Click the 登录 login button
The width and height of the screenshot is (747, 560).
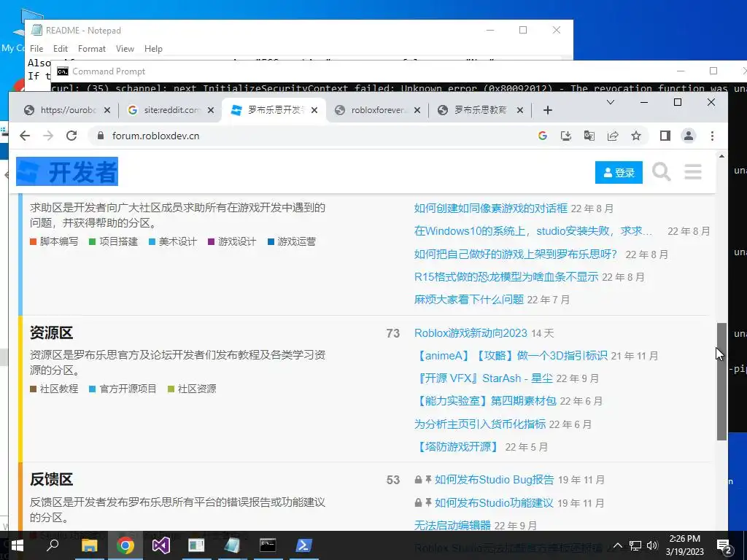tap(619, 172)
